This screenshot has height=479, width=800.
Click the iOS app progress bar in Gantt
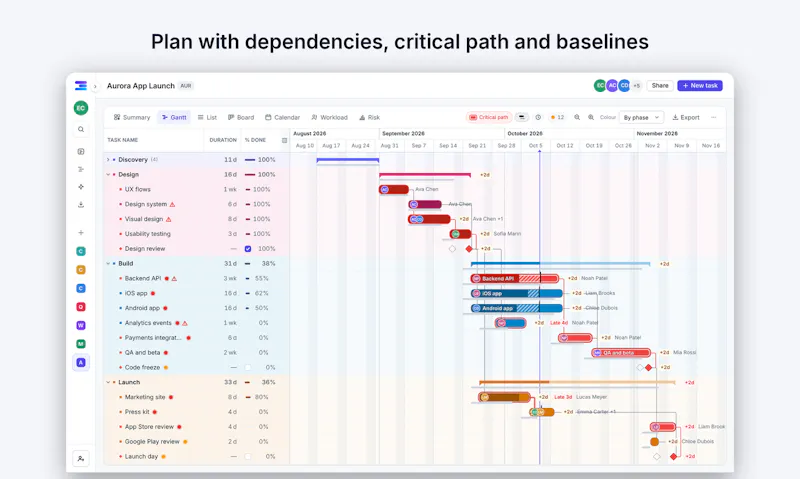(x=516, y=293)
